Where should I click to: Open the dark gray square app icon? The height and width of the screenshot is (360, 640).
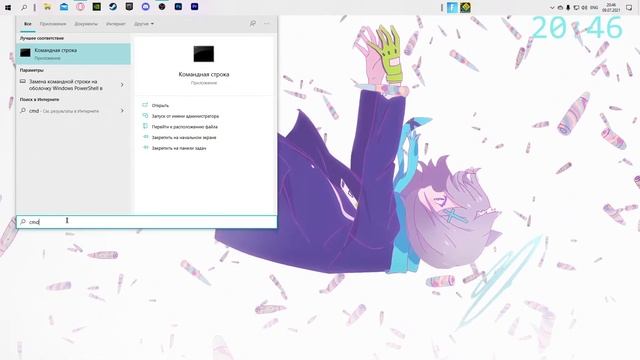(129, 7)
